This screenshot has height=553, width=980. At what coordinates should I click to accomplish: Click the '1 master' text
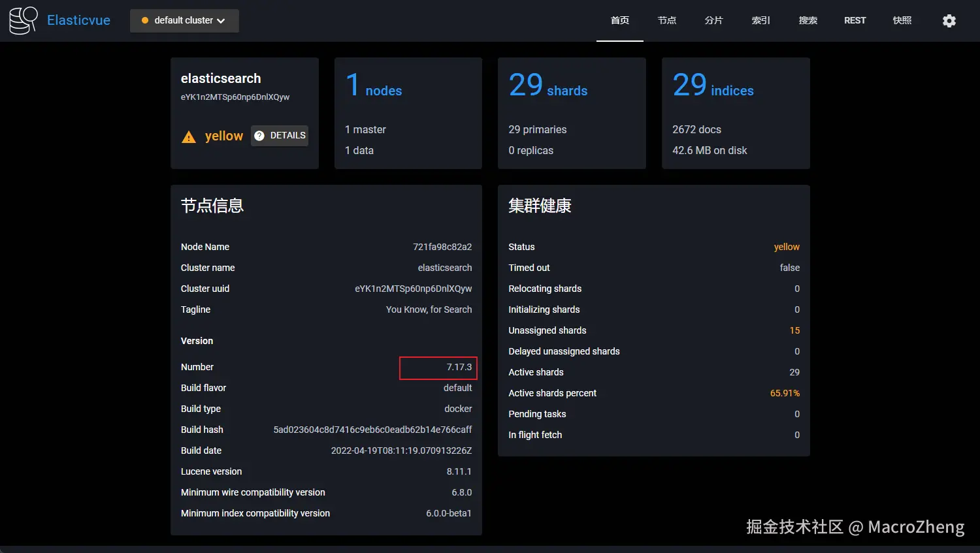365,130
